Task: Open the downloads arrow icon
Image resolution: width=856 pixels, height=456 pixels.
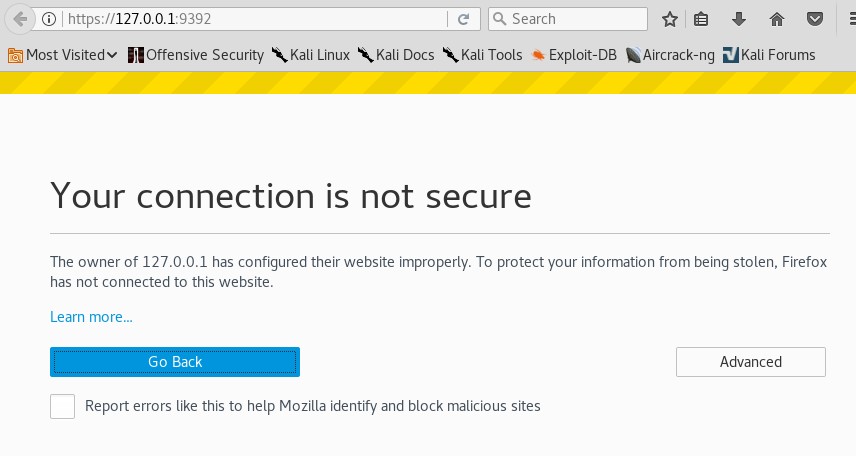Action: point(739,19)
